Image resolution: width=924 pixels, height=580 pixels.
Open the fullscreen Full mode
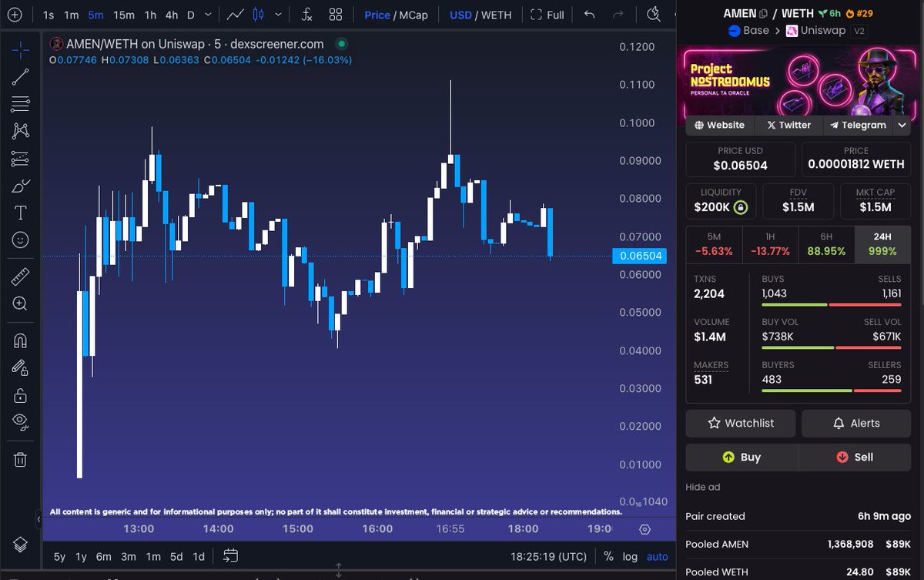[x=547, y=15]
